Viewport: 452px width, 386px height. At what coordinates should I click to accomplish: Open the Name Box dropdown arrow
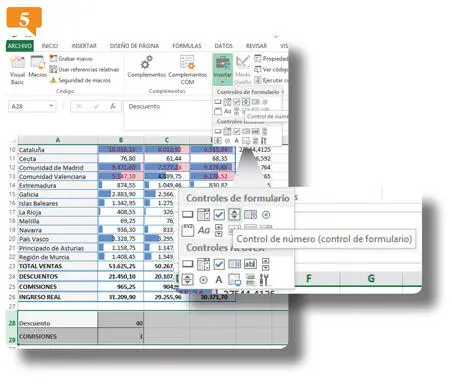coord(51,106)
